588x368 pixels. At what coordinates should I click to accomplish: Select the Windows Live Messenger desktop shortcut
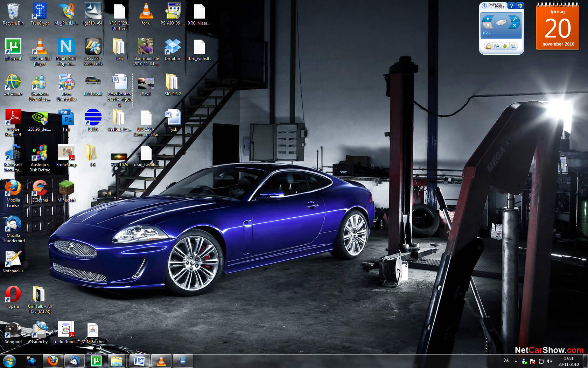[40, 88]
